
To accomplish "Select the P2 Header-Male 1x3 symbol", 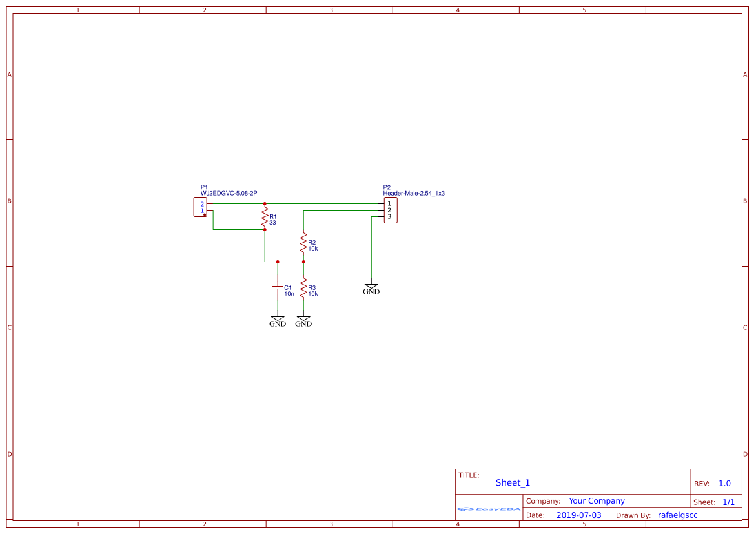I will pyautogui.click(x=391, y=209).
